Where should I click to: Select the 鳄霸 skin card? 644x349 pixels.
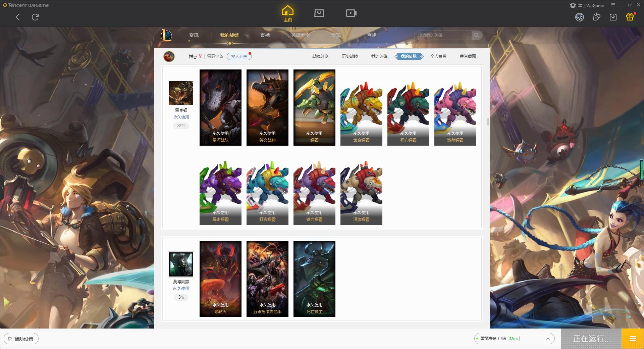[x=314, y=107]
